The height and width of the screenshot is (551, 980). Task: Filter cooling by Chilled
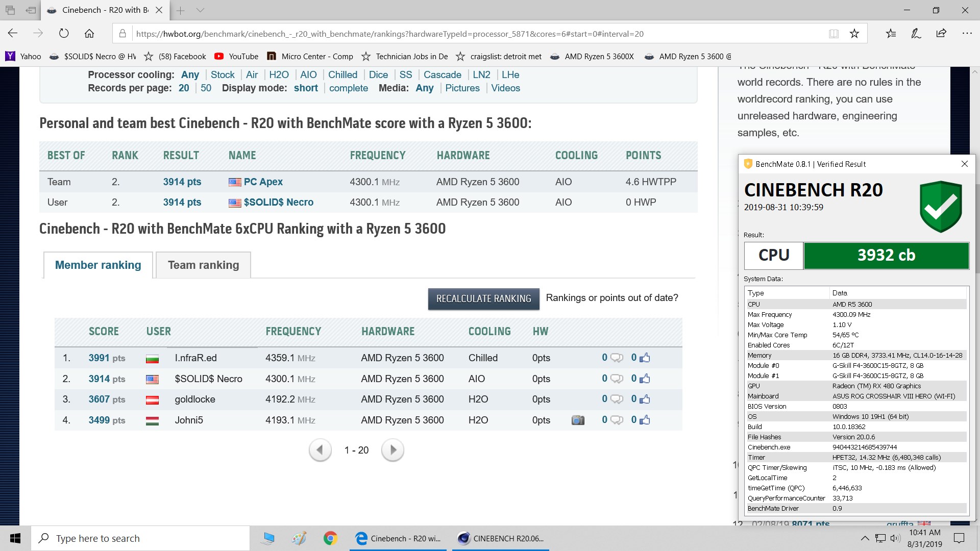pos(342,75)
